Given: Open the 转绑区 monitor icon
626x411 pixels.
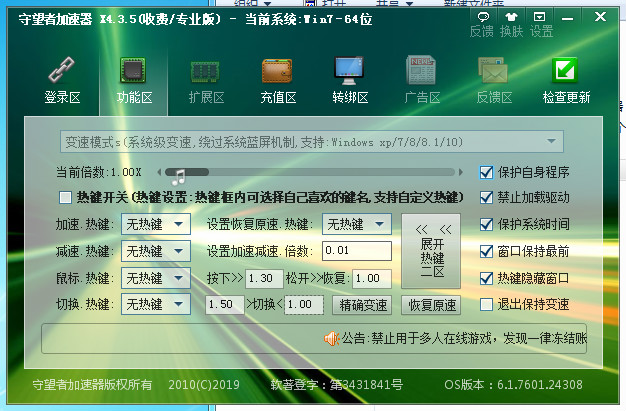Looking at the screenshot, I should tap(349, 71).
